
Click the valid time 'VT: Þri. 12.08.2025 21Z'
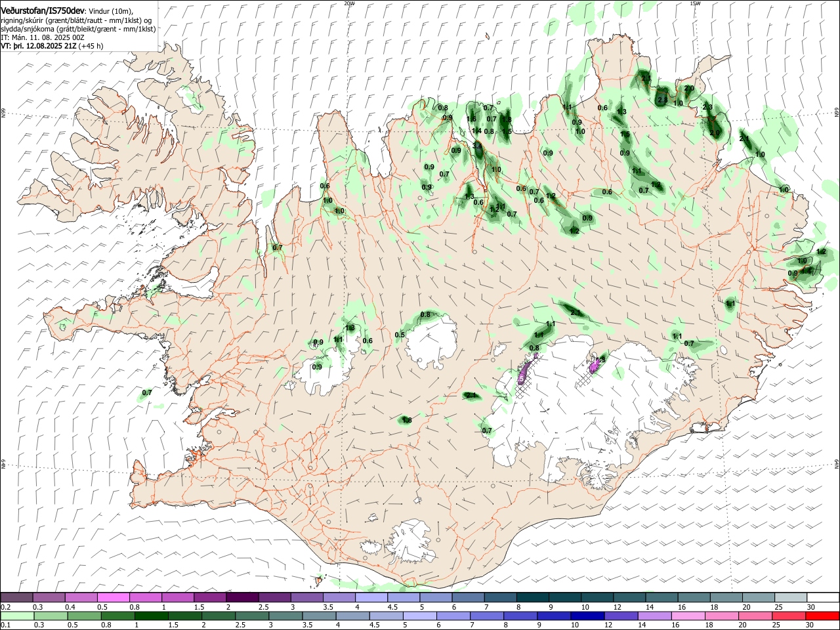coord(39,47)
